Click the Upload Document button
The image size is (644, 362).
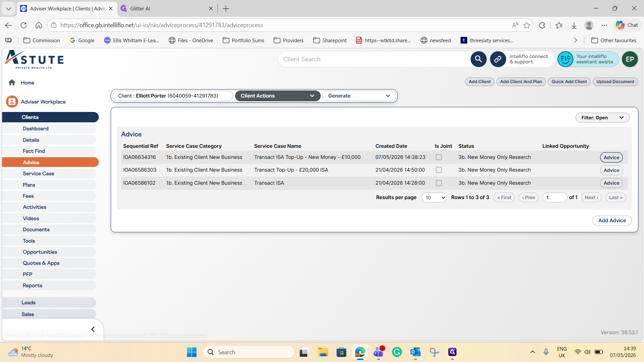click(x=615, y=82)
